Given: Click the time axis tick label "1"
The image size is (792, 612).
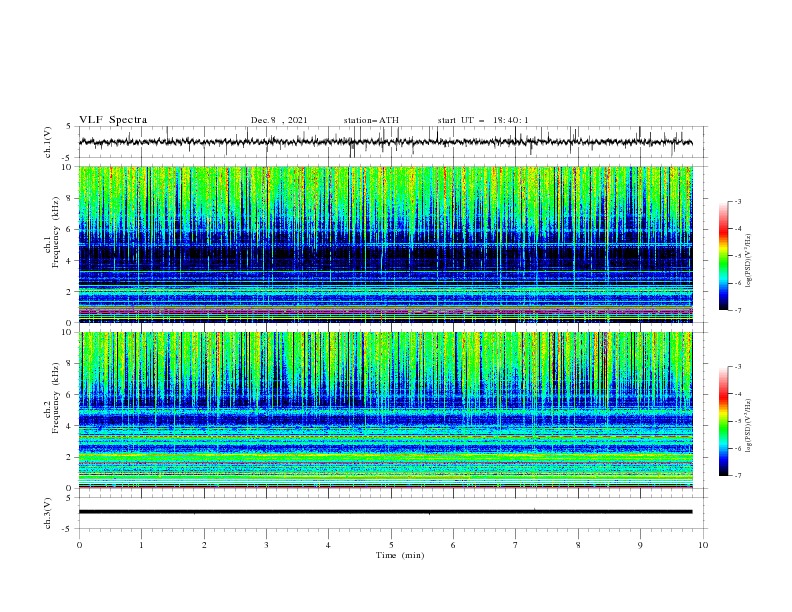Looking at the screenshot, I should pos(141,545).
